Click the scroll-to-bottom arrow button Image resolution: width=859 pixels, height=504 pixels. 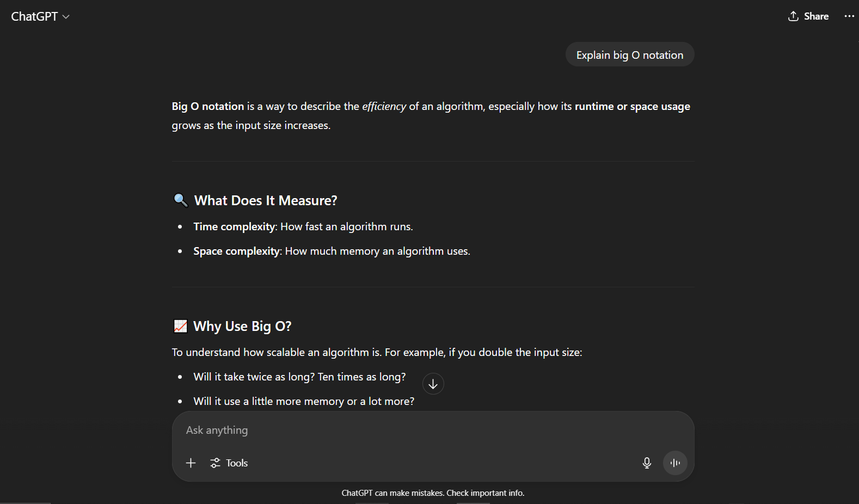pyautogui.click(x=433, y=384)
